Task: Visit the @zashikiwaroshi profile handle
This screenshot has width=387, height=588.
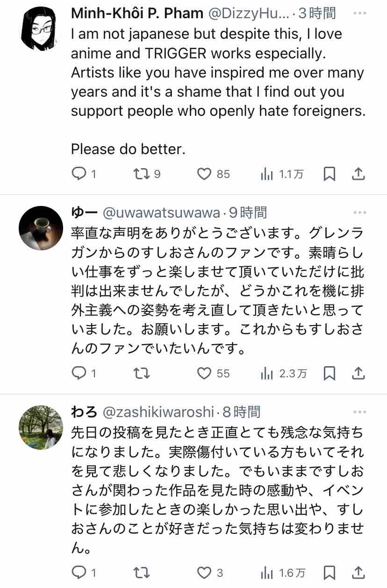Action: 158,412
